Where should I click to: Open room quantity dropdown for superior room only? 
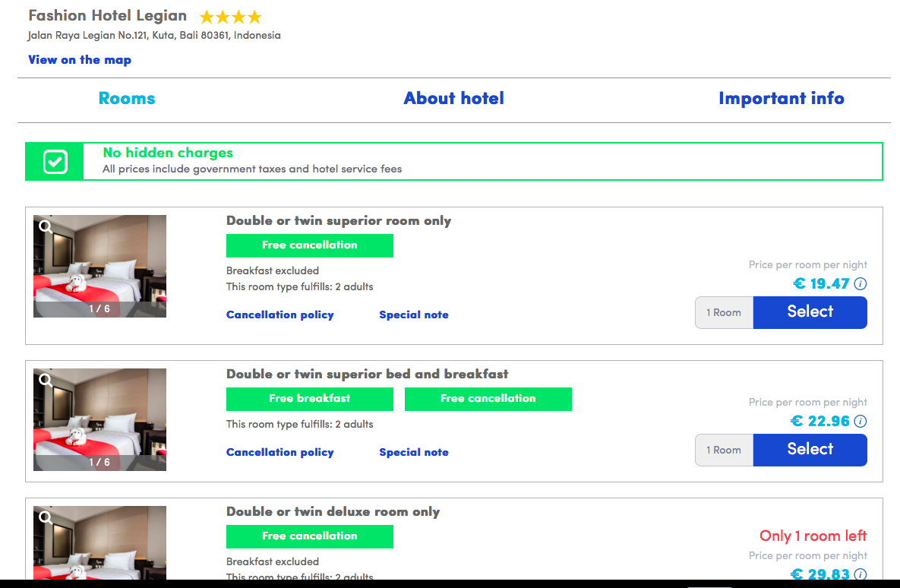(x=724, y=313)
